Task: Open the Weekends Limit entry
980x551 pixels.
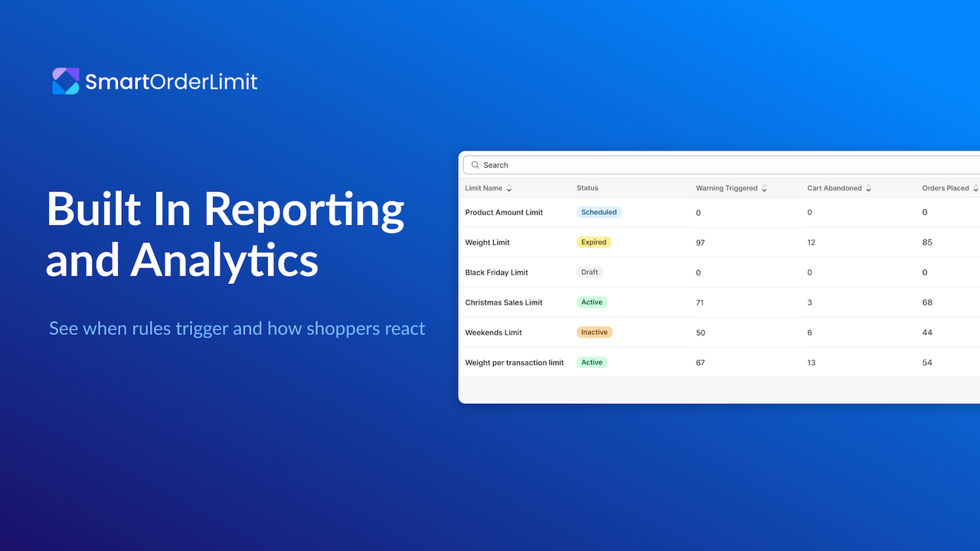Action: (493, 332)
